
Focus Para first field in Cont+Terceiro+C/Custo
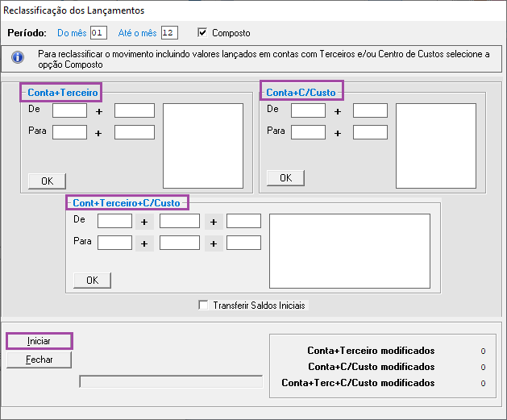pyautogui.click(x=114, y=243)
